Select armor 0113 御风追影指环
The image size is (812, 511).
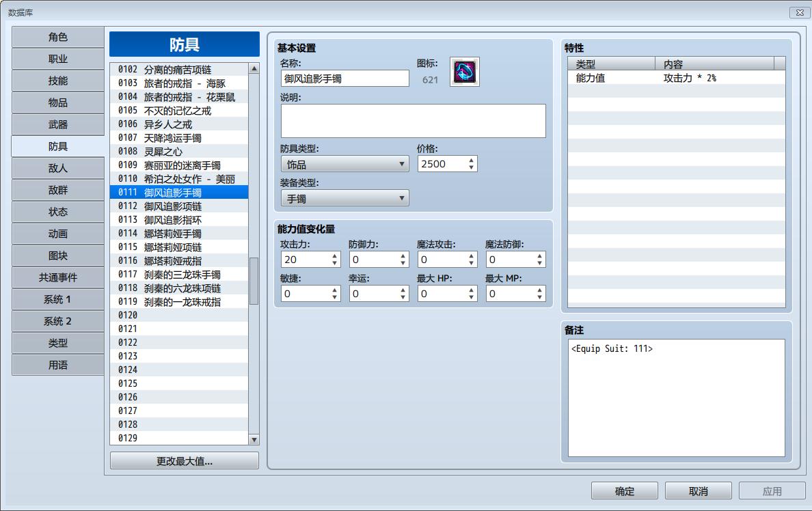click(179, 219)
